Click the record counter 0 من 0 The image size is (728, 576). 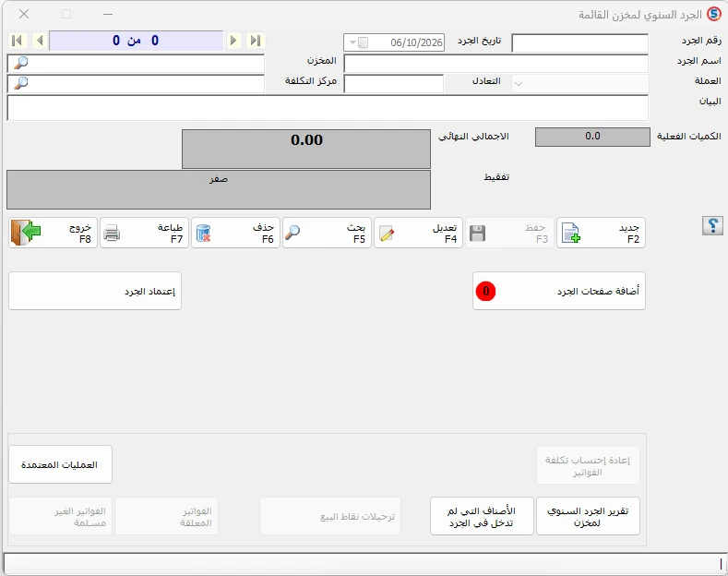click(136, 41)
